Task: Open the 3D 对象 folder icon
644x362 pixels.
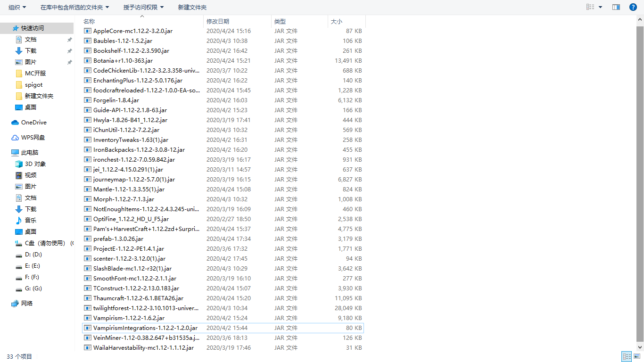Action: pyautogui.click(x=19, y=164)
